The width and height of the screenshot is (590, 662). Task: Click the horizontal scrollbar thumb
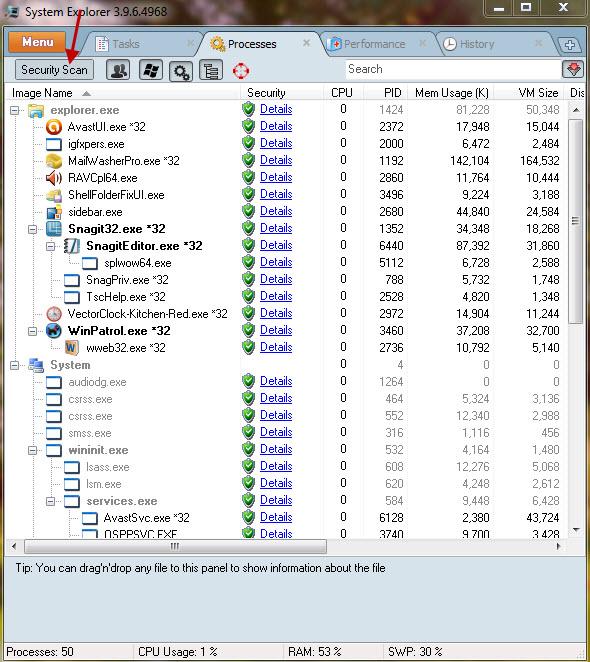(x=175, y=546)
